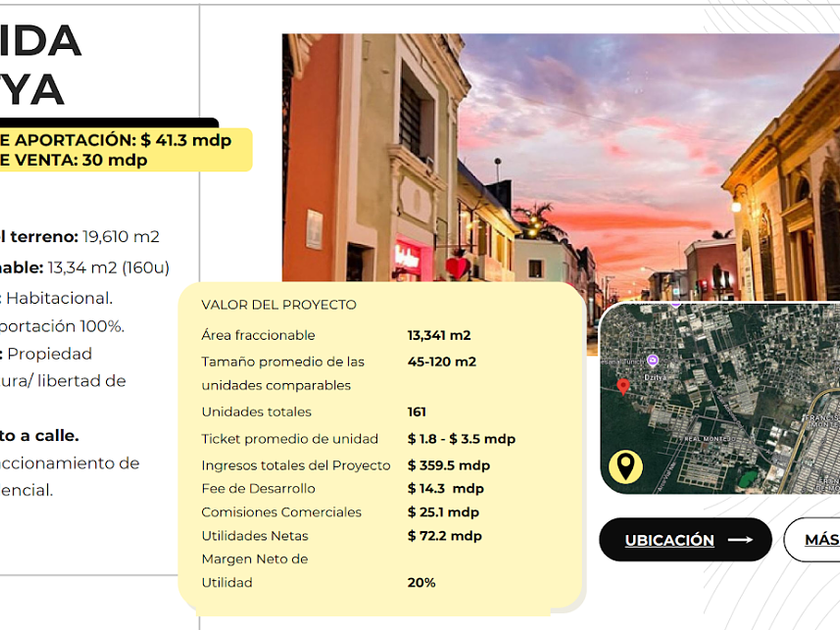Image resolution: width=840 pixels, height=630 pixels.
Task: Click the 'APORTACIÓN: $ 41.3 mdp' highlighted text
Action: [123, 140]
